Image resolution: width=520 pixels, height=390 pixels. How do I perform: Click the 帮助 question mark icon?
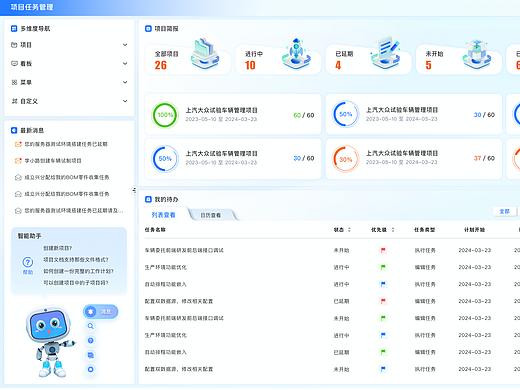28,262
